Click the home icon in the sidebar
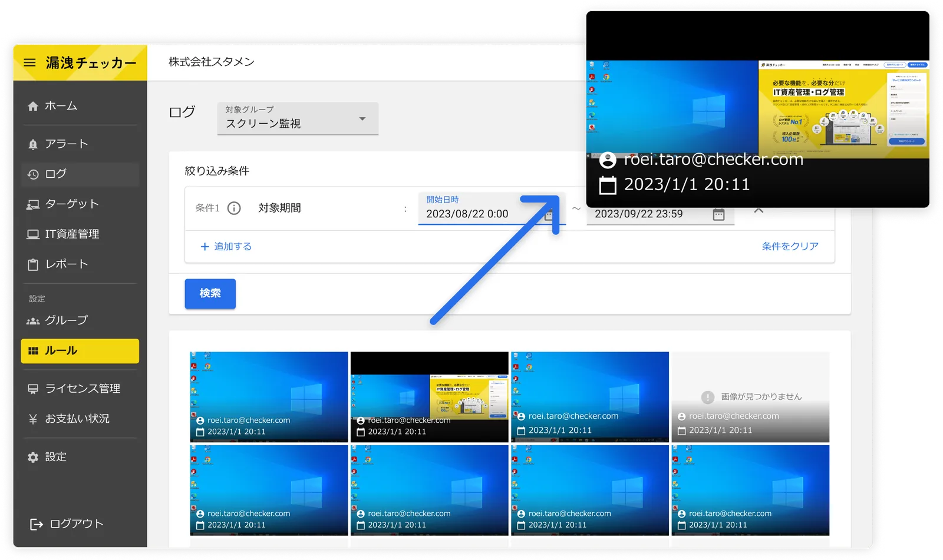The width and height of the screenshot is (943, 560). click(x=33, y=106)
